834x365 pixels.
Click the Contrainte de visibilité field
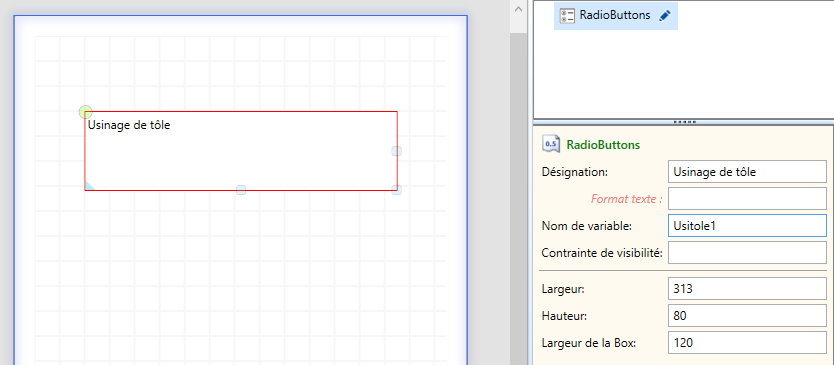[747, 253]
